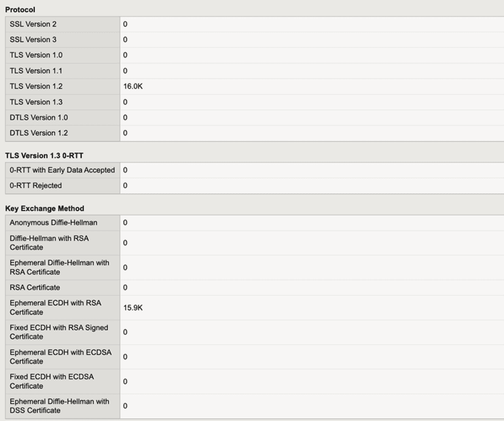Click the Protocol section heading
The height and width of the screenshot is (421, 504).
pos(20,10)
